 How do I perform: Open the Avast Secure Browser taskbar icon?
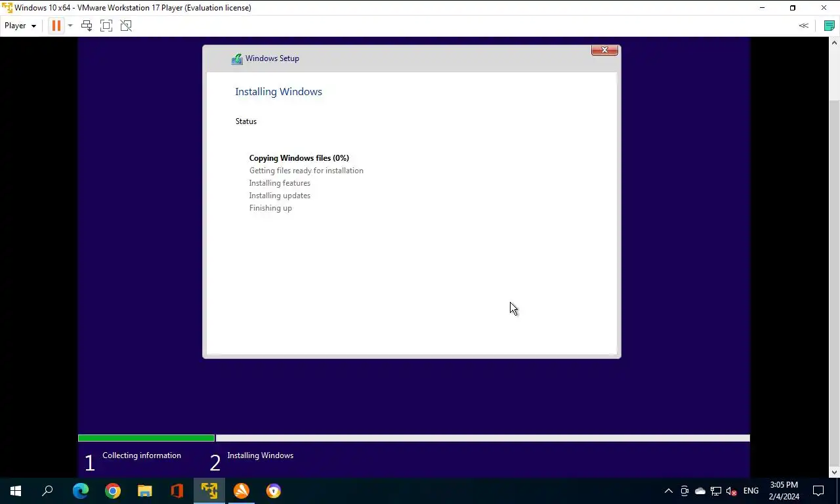[x=274, y=491]
